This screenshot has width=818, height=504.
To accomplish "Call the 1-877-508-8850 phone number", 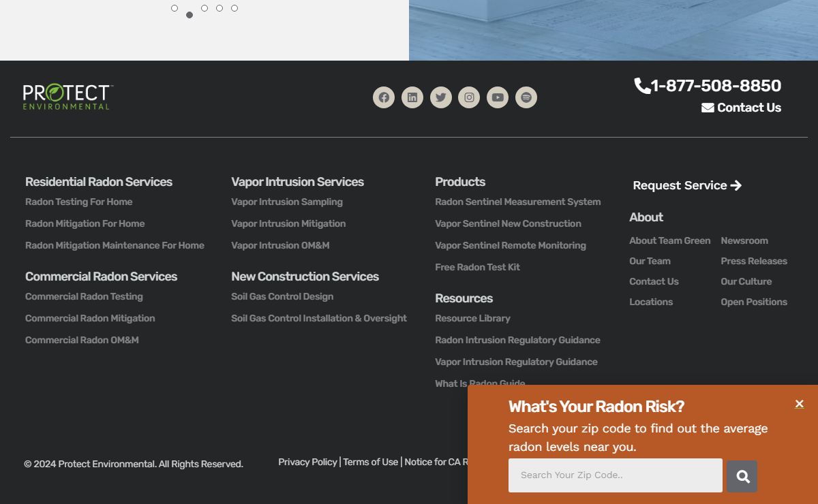I will tap(708, 86).
